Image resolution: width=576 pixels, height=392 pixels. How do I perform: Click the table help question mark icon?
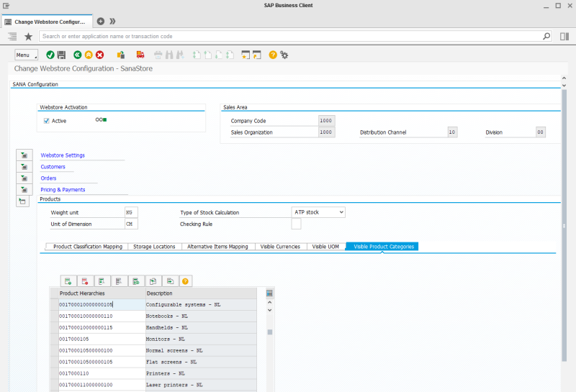pyautogui.click(x=185, y=281)
